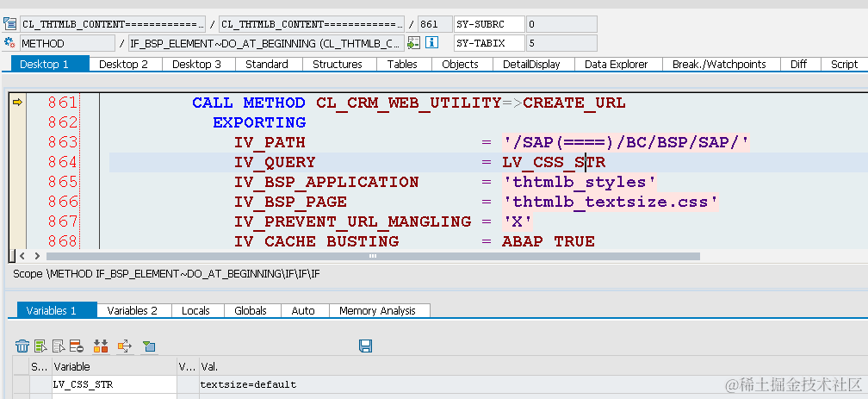This screenshot has height=399, width=868.
Task: Select the Variables 2 tab
Action: (133, 311)
